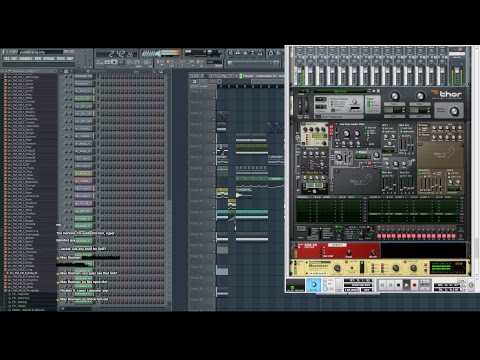
Task: Click the Thor pitch bend wheel
Action: click(299, 105)
